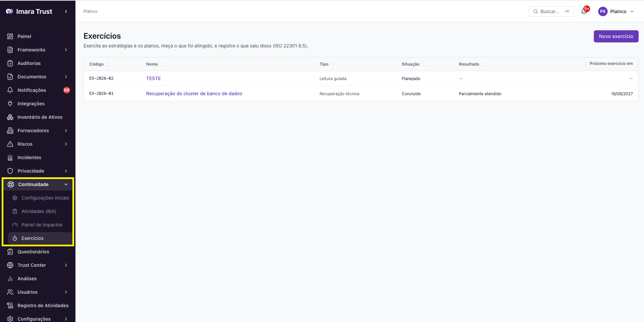Click the Riscos warning triangle icon
The width and height of the screenshot is (644, 322).
pos(10,144)
